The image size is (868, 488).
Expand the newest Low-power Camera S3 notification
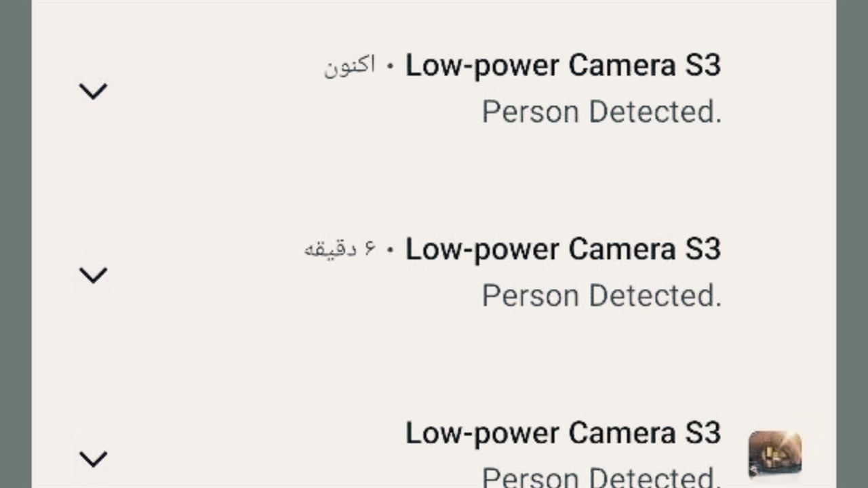93,91
